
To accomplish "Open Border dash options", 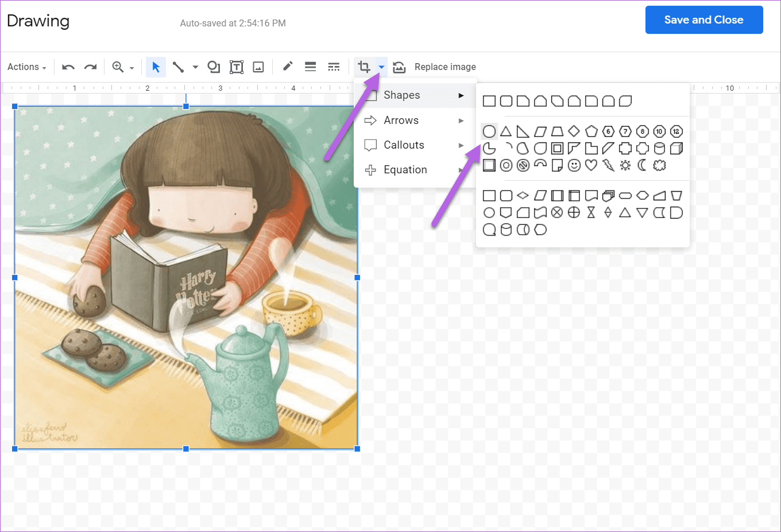I will [334, 67].
